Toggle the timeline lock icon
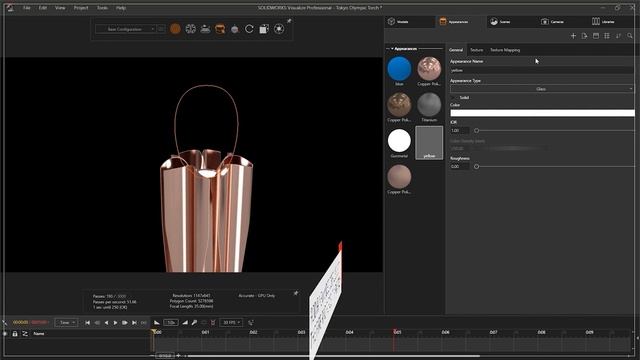640x360 pixels. point(15,333)
